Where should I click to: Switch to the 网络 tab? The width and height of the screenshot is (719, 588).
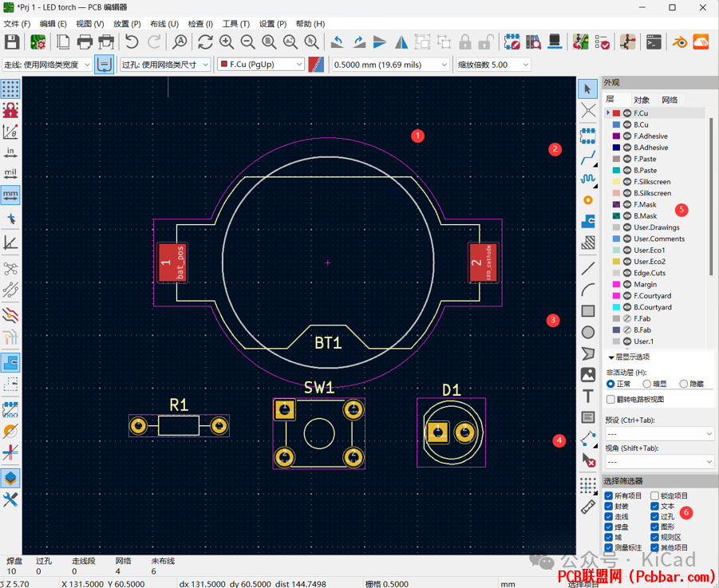pos(670,100)
